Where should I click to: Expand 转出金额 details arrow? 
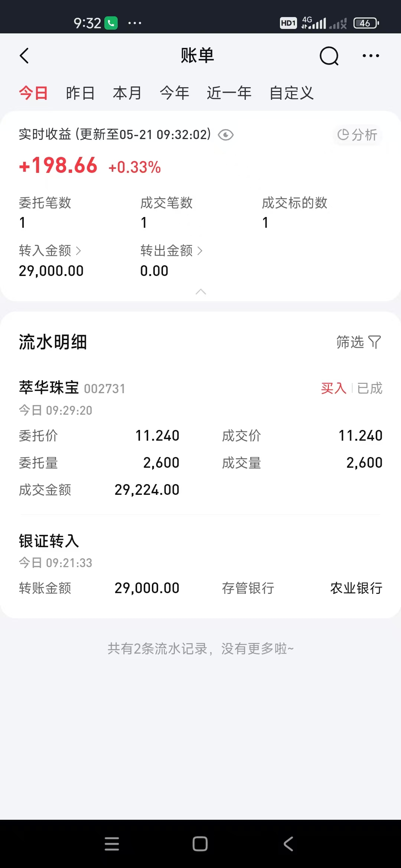click(200, 251)
